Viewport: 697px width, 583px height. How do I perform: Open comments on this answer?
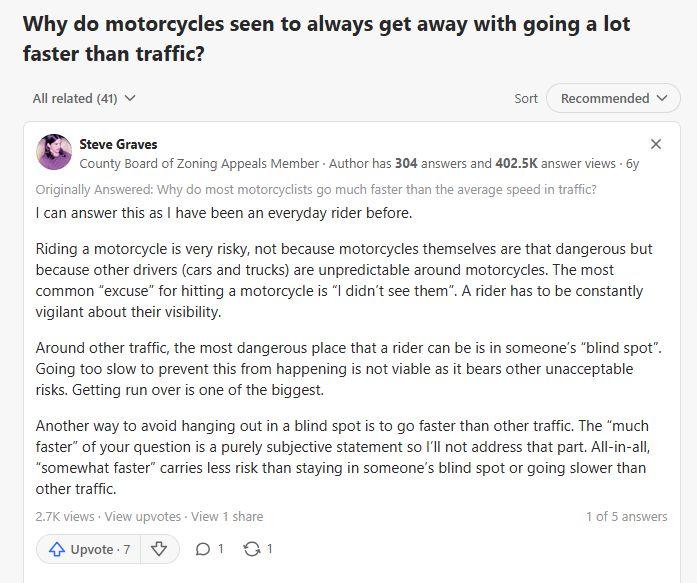click(209, 549)
